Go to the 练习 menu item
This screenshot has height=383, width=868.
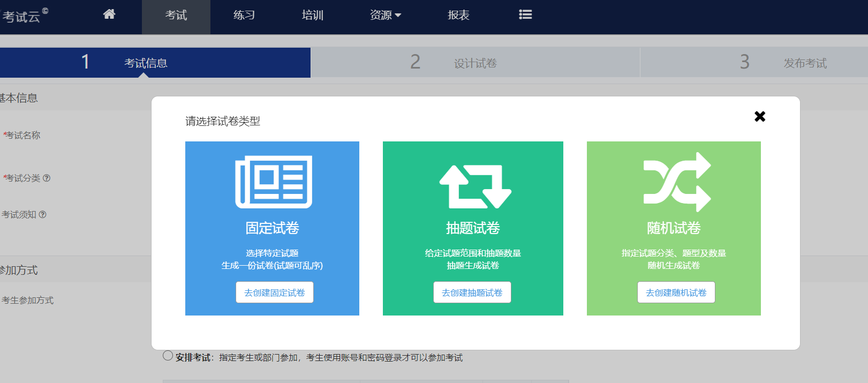click(244, 16)
